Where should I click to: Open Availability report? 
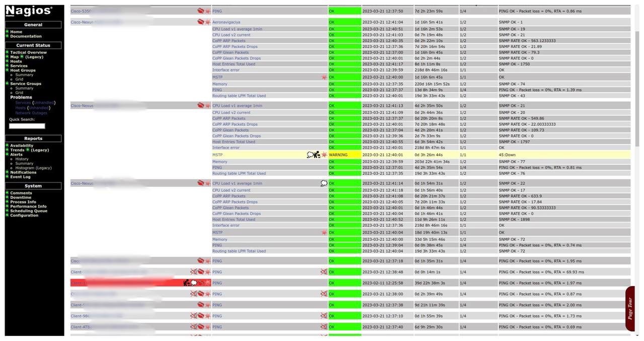pos(22,146)
